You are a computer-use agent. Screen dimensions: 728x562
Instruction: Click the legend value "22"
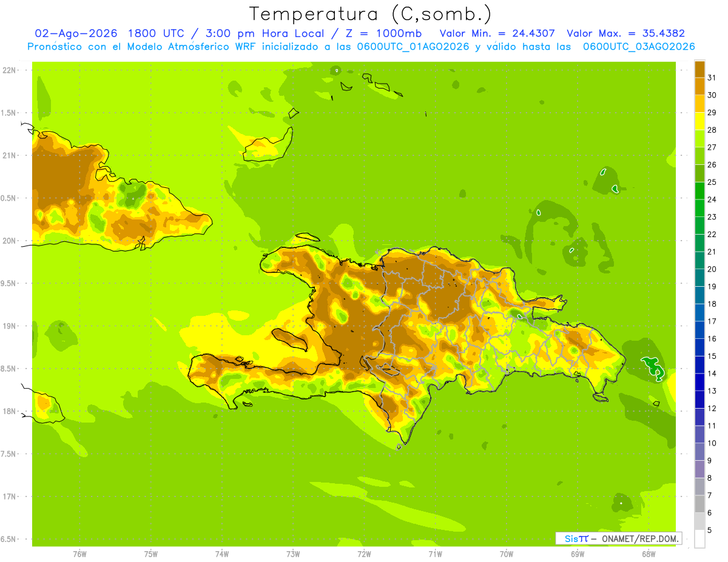point(712,234)
